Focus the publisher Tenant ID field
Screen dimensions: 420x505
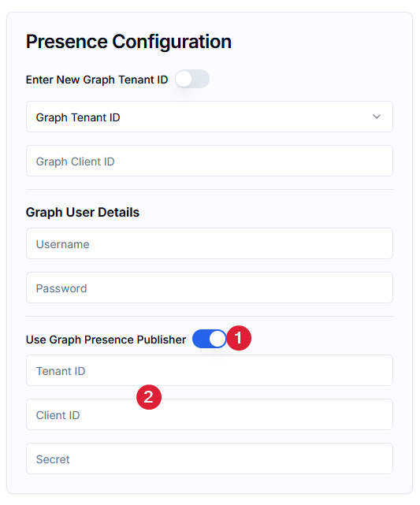point(210,370)
